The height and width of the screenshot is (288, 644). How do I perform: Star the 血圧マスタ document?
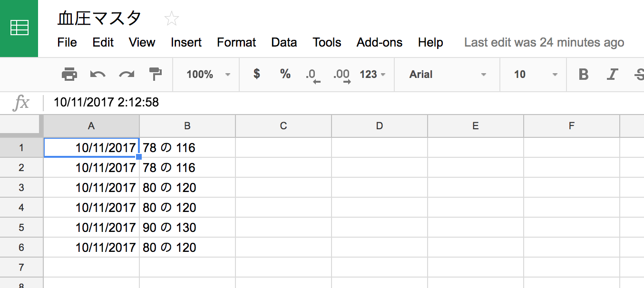tap(171, 19)
